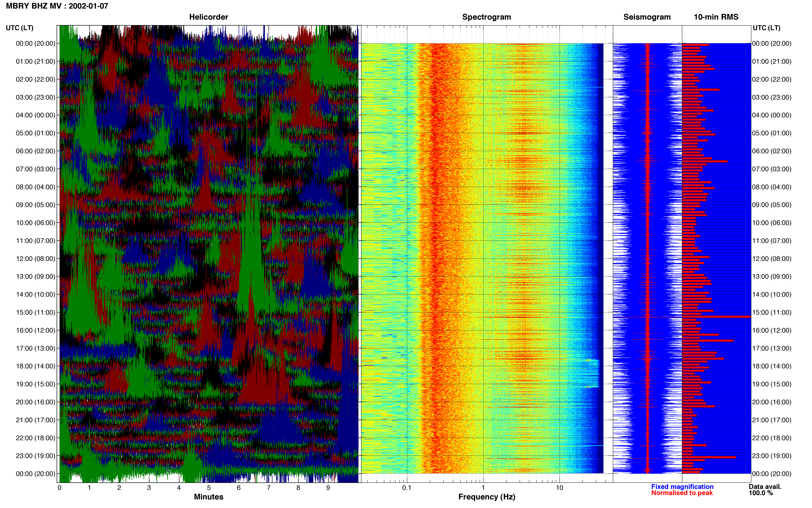Click the 'UTC (LT)' label on the right axis

pyautogui.click(x=766, y=28)
